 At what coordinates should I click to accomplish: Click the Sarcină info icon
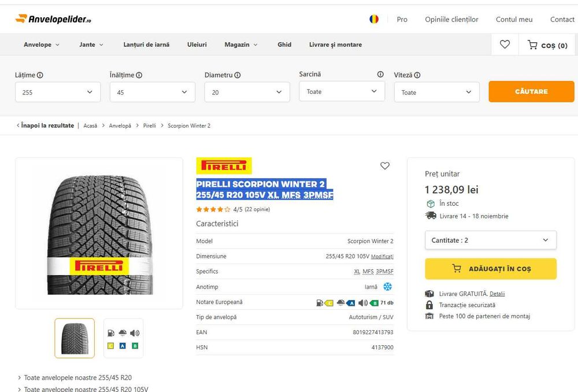tap(380, 75)
